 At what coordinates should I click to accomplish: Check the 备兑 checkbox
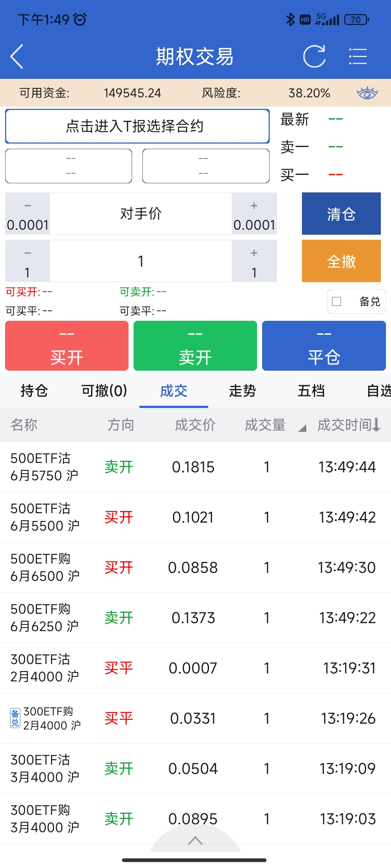(337, 301)
